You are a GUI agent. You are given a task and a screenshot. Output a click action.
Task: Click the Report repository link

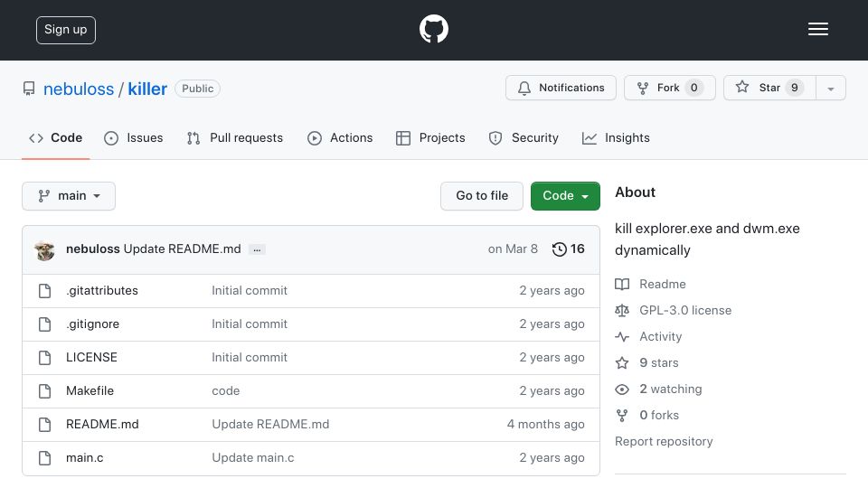coord(664,442)
